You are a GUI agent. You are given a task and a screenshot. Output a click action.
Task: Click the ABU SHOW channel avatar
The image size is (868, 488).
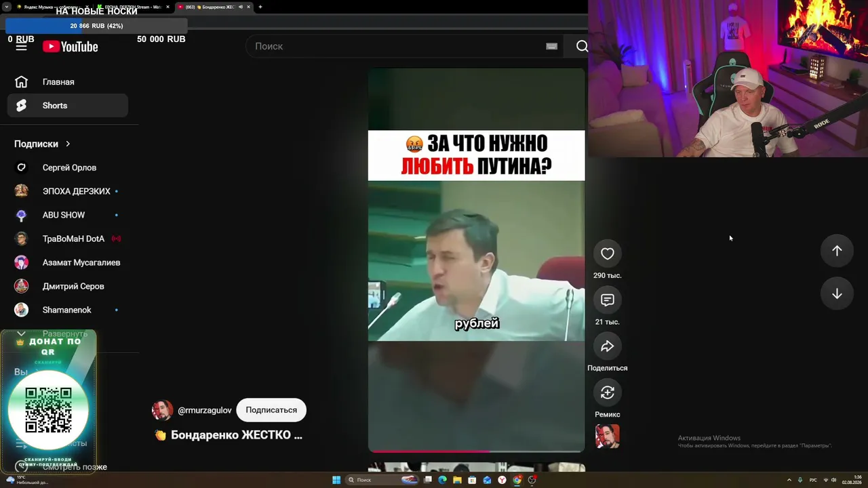click(22, 215)
